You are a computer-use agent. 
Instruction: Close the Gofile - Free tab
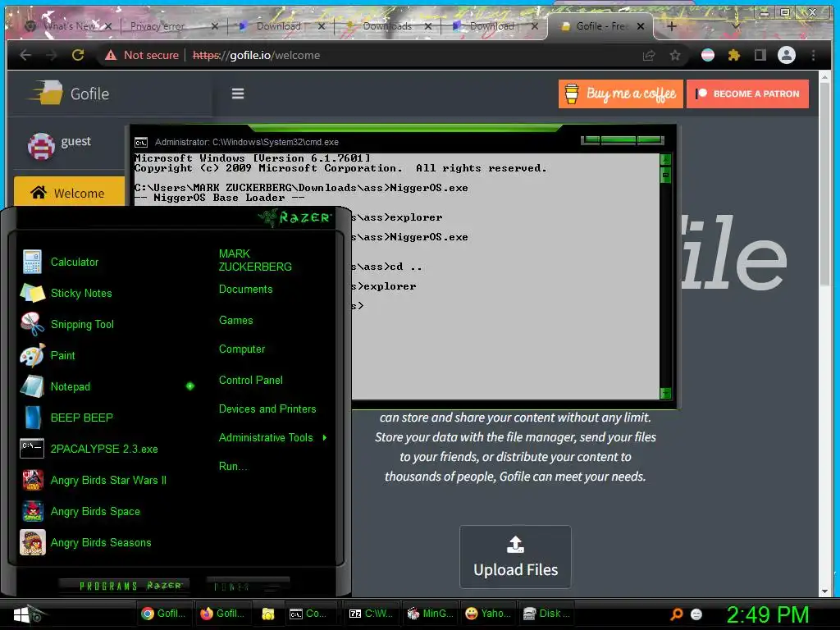coord(641,25)
